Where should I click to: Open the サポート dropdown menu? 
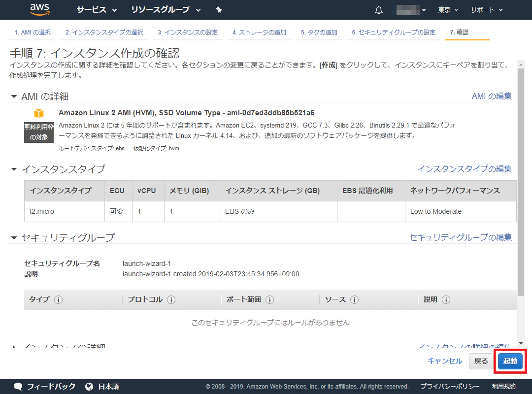coord(487,10)
